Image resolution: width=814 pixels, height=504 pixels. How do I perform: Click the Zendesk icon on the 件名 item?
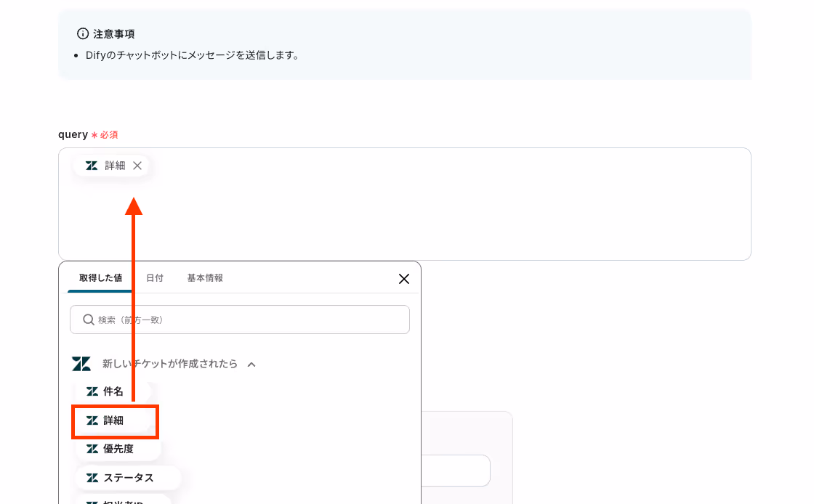point(92,391)
